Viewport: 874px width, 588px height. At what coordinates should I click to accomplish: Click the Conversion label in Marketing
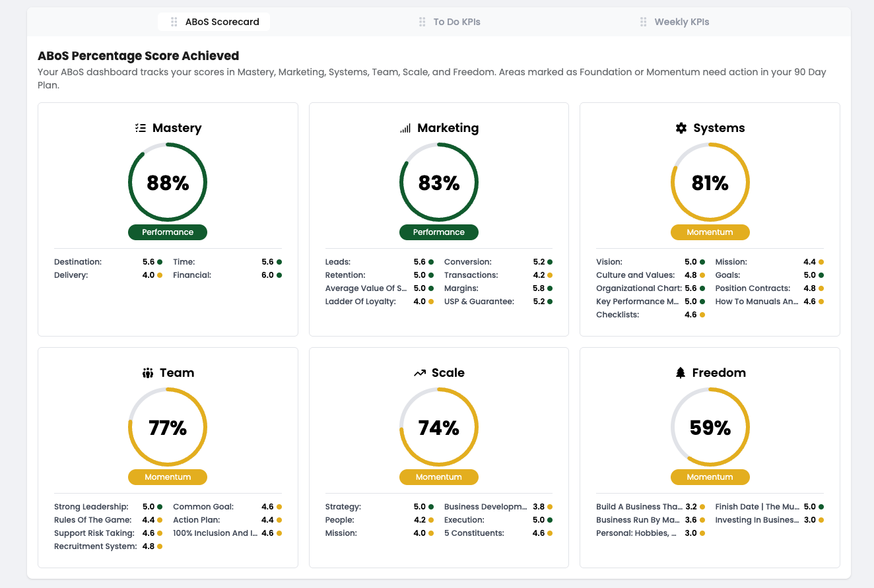pyautogui.click(x=468, y=262)
